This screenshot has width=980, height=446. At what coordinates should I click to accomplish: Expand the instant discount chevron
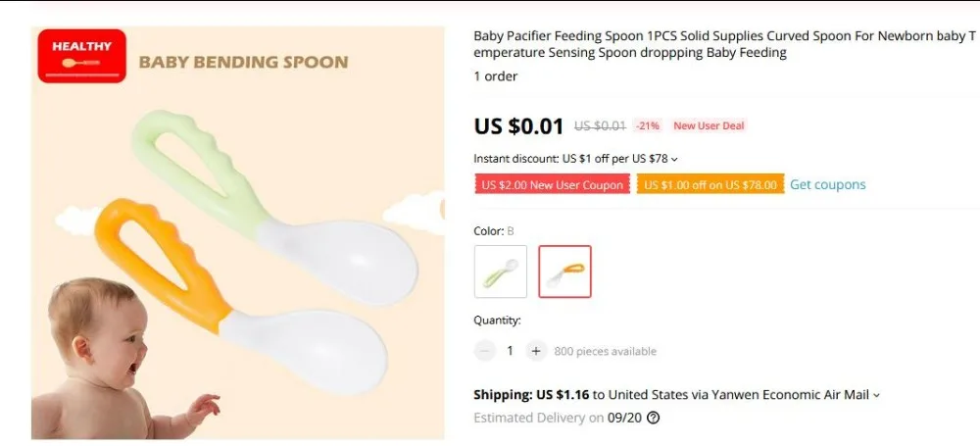(674, 160)
